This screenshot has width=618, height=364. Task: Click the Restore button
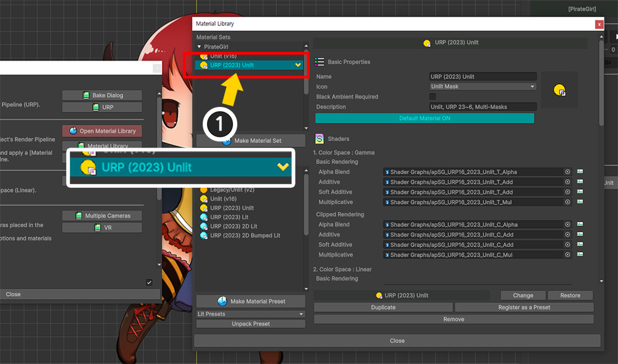coord(570,295)
